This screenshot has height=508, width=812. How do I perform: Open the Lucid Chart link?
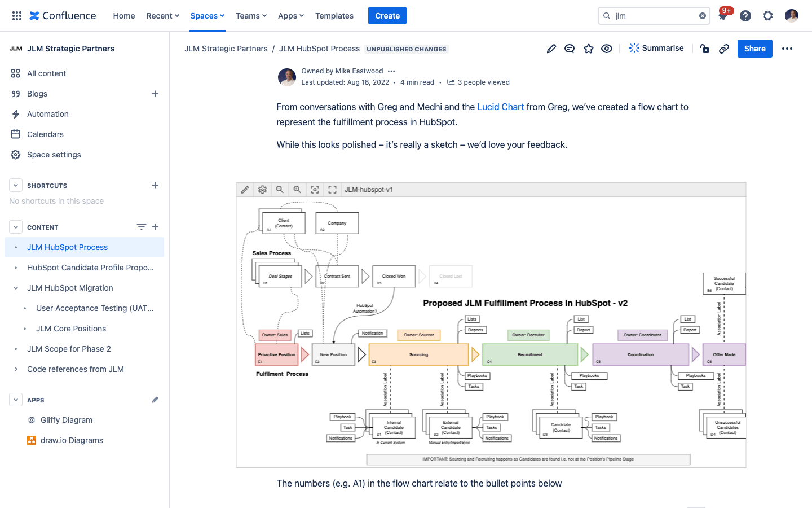(x=501, y=107)
